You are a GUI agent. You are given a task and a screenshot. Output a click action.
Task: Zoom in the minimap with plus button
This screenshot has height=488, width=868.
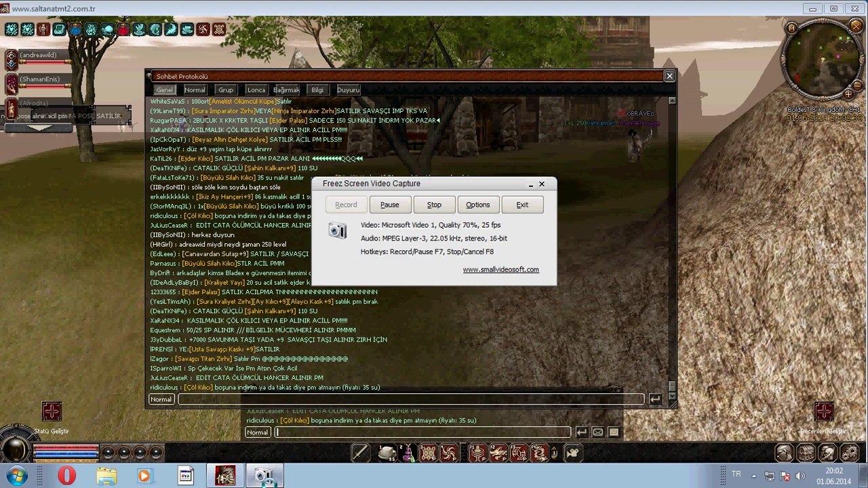(x=848, y=94)
